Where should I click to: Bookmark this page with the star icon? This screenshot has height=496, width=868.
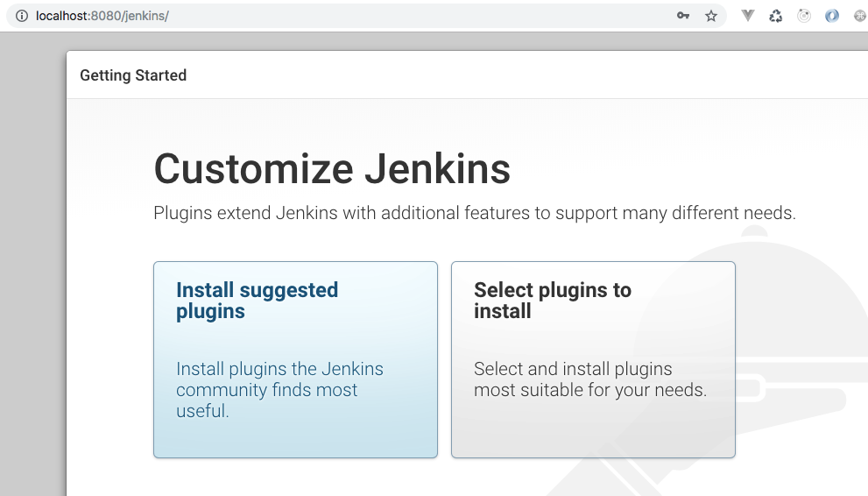(x=711, y=16)
